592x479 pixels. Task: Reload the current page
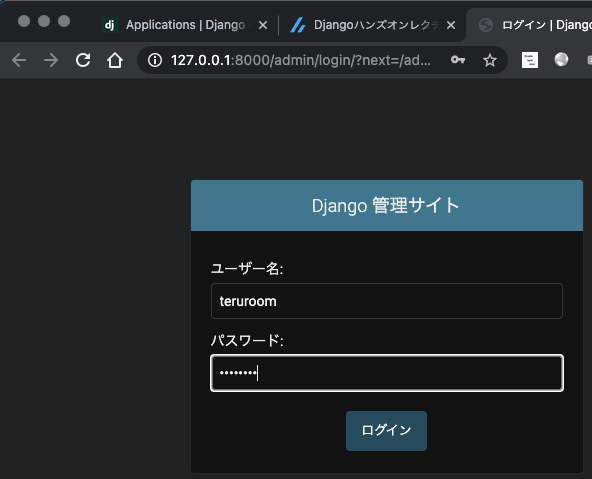click(x=83, y=60)
